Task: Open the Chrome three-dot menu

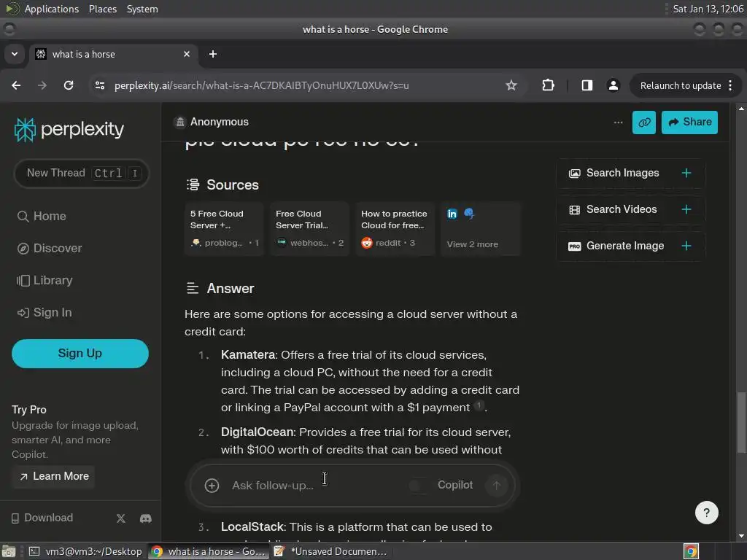Action: tap(730, 85)
